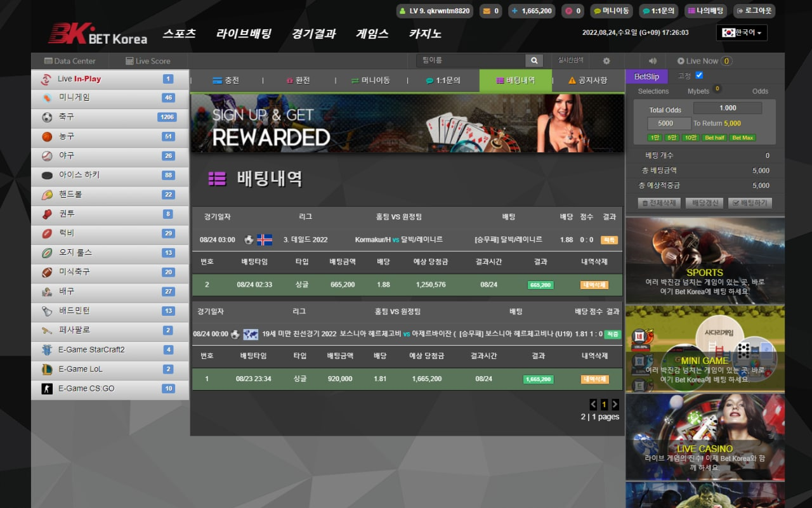Click the top bar 1:1문의 button
The image size is (812, 508).
(x=658, y=11)
